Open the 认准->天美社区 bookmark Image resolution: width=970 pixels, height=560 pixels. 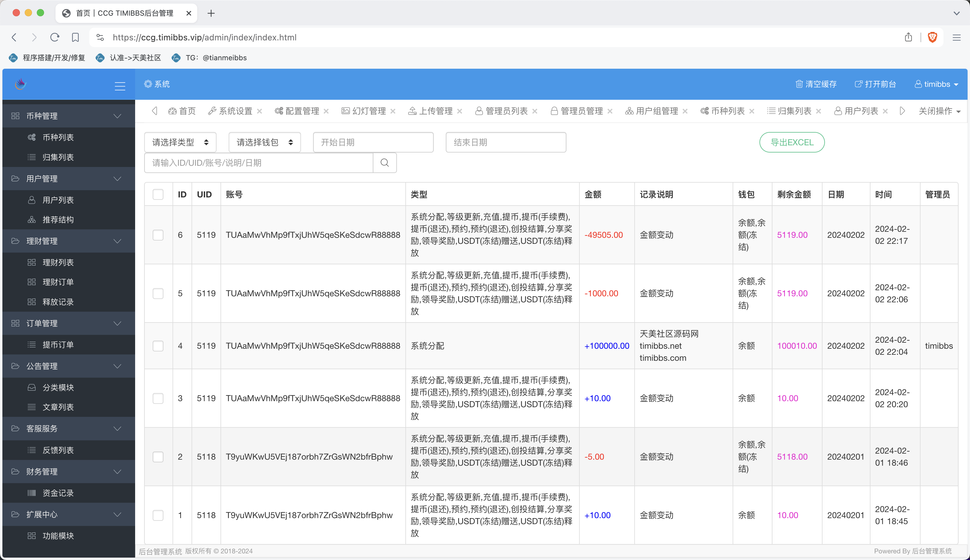coord(128,58)
